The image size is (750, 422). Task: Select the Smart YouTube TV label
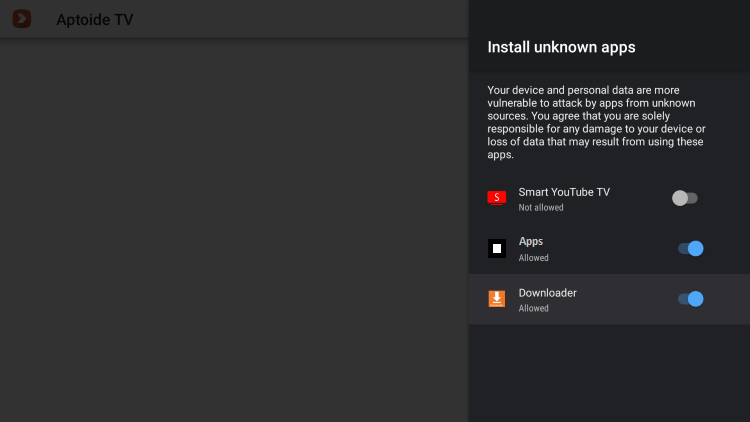coord(564,192)
